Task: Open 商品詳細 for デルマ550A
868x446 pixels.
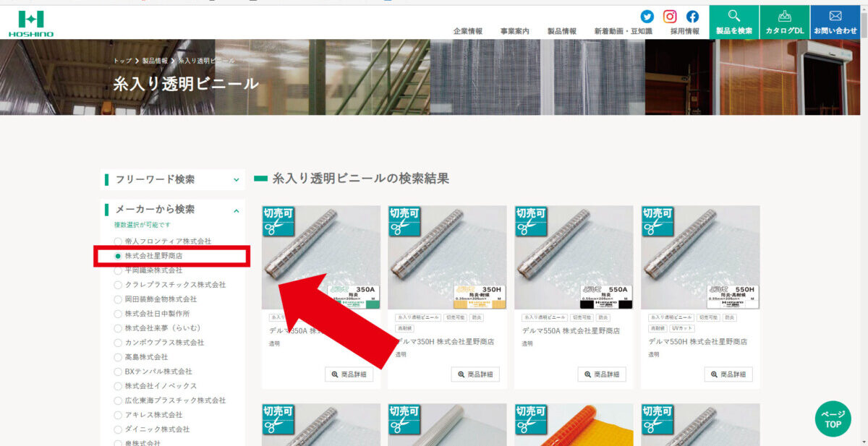Action: tap(602, 374)
